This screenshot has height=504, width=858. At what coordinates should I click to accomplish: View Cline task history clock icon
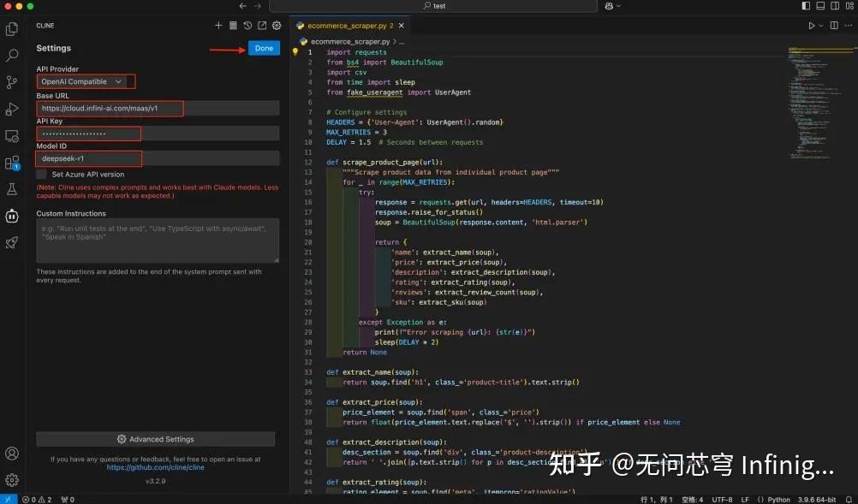pyautogui.click(x=247, y=26)
